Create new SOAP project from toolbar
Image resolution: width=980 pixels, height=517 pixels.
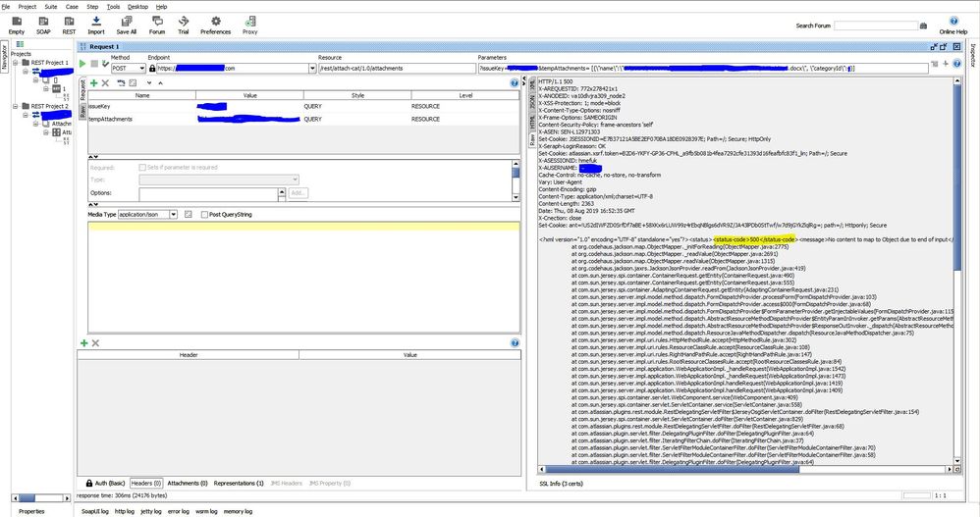[43, 26]
